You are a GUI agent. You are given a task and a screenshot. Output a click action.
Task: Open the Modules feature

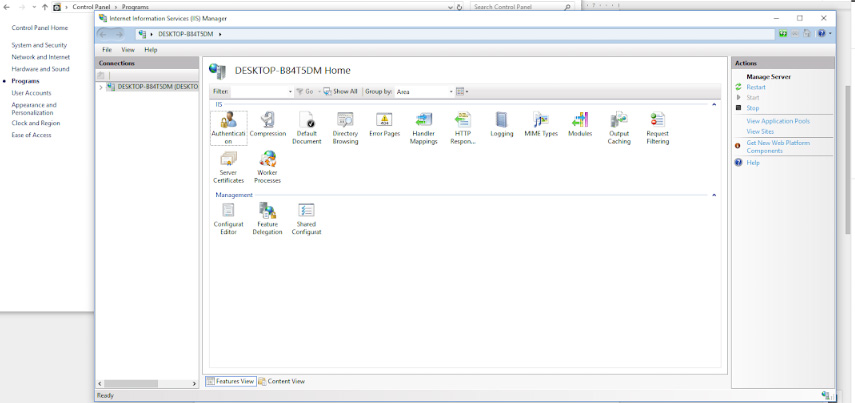tap(580, 124)
